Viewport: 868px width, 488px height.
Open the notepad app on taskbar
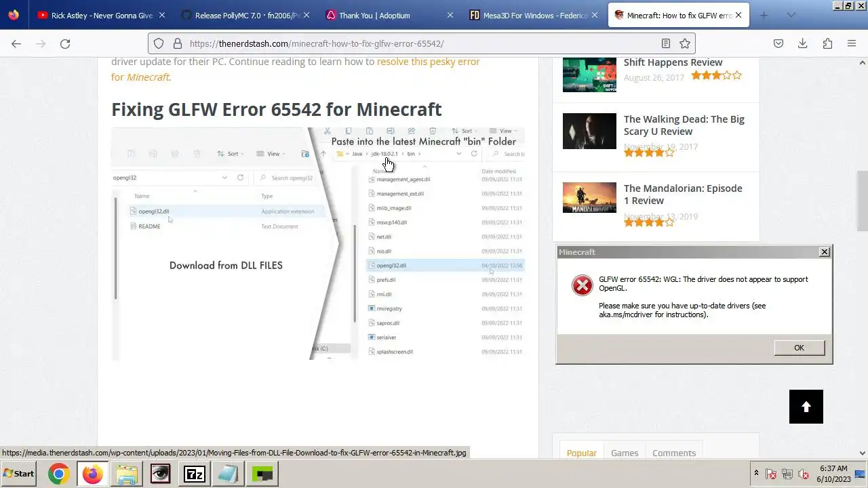tap(228, 474)
